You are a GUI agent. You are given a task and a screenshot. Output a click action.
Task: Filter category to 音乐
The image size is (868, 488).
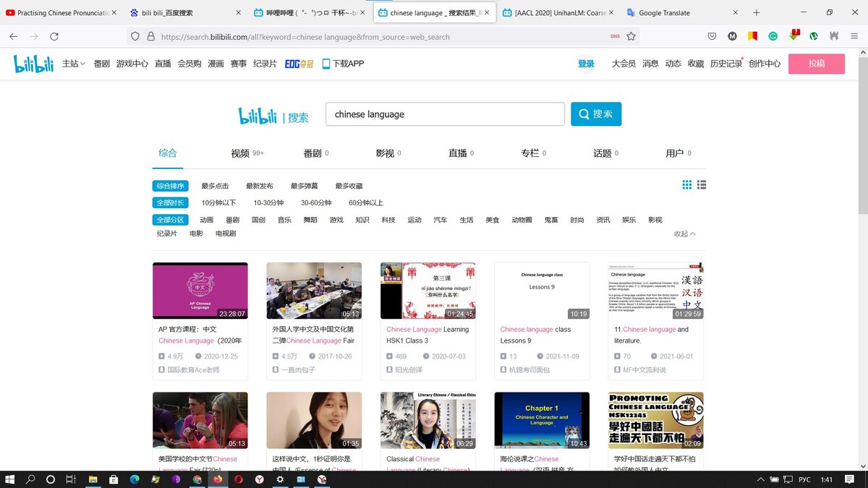pos(284,220)
